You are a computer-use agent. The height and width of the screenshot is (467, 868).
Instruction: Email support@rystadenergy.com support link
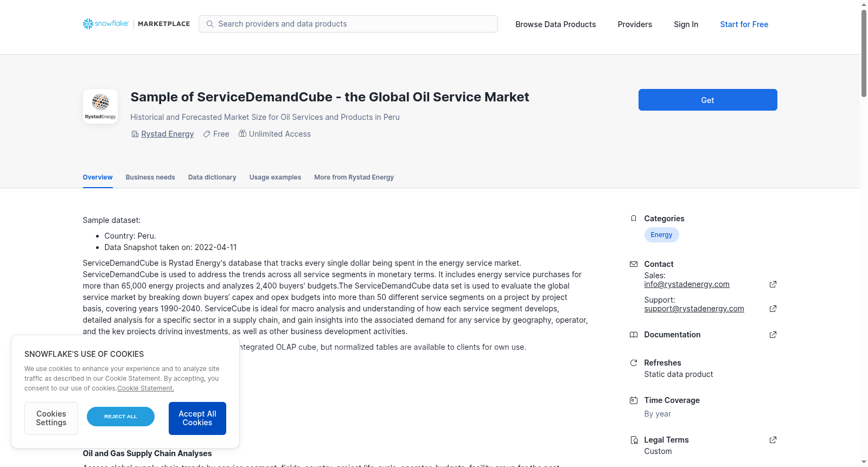[694, 309]
